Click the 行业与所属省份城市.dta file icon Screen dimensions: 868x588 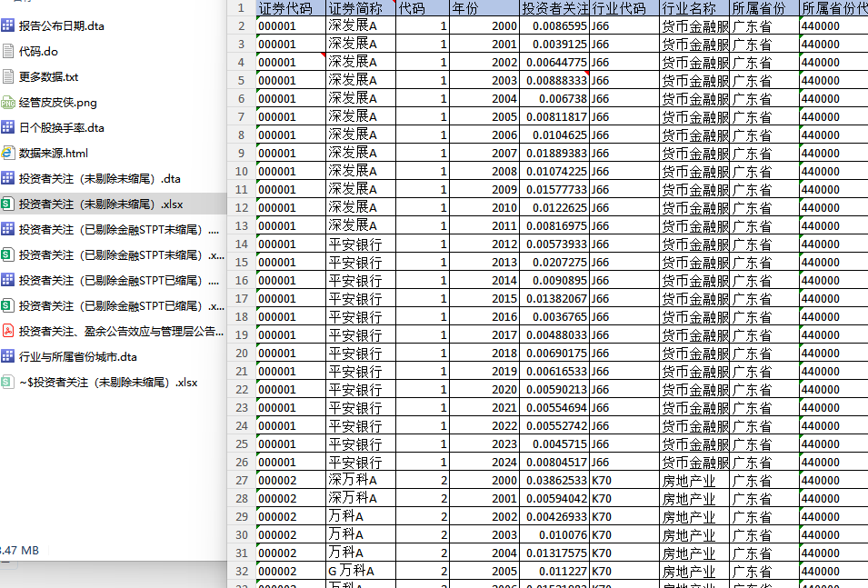[8, 357]
